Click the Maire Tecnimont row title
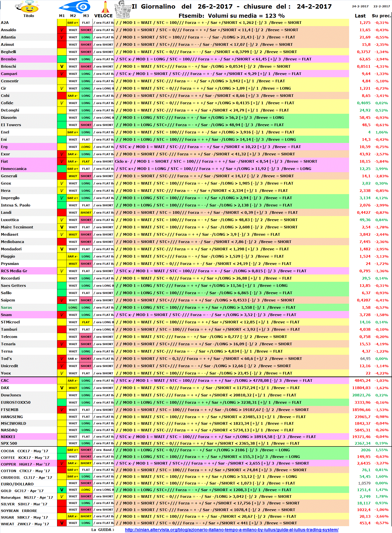The image size is (392, 533). (17, 227)
